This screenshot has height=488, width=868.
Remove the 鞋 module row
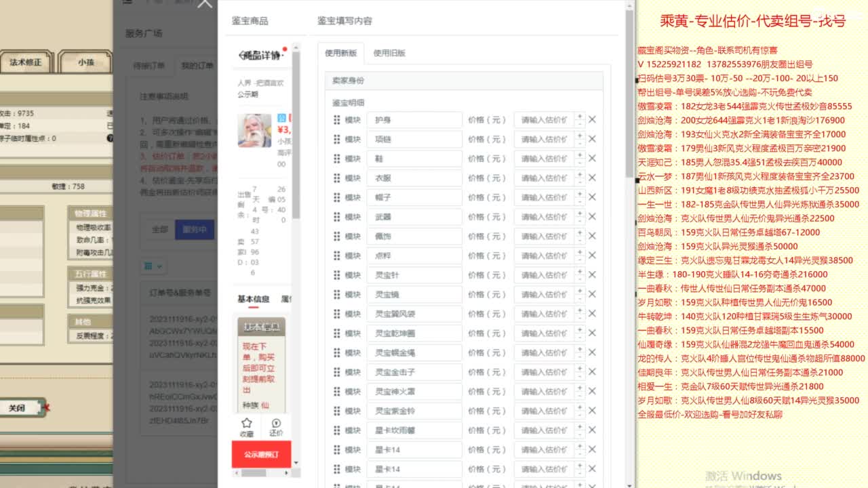click(592, 159)
